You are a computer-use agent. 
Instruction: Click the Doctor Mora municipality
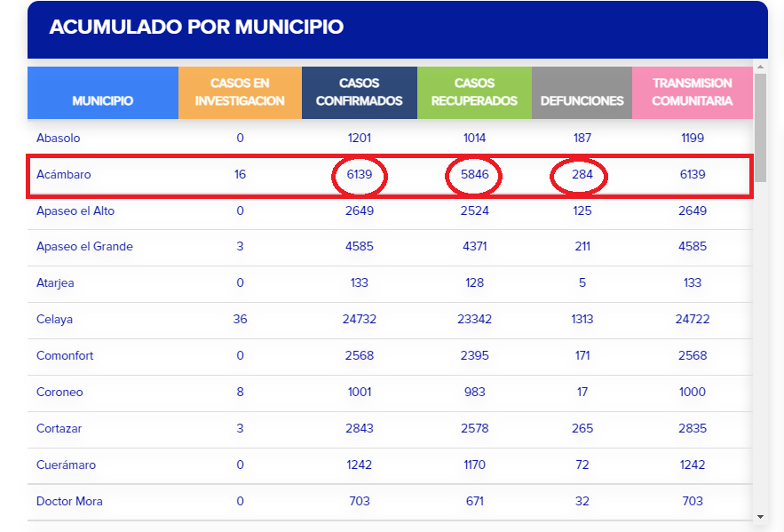pos(69,502)
